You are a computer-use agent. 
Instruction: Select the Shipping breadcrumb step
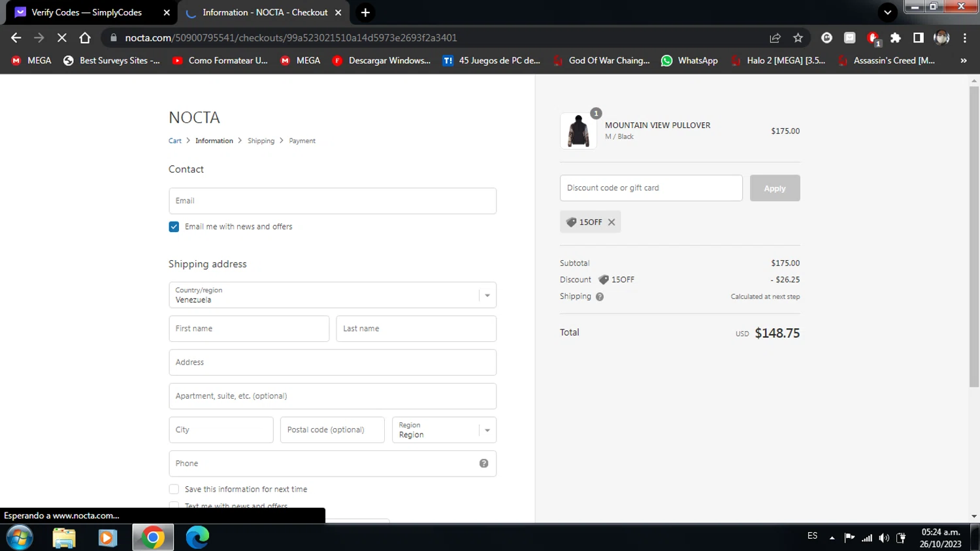coord(261,141)
